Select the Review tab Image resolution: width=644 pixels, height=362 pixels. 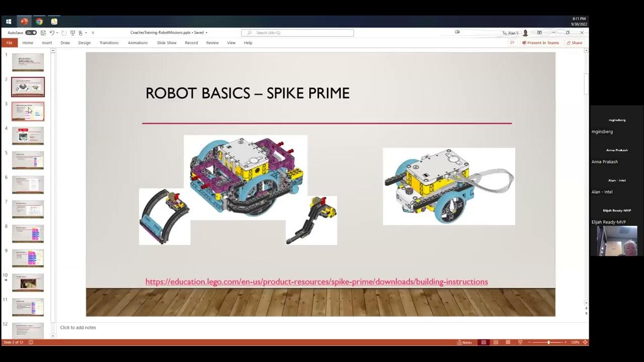click(x=212, y=43)
